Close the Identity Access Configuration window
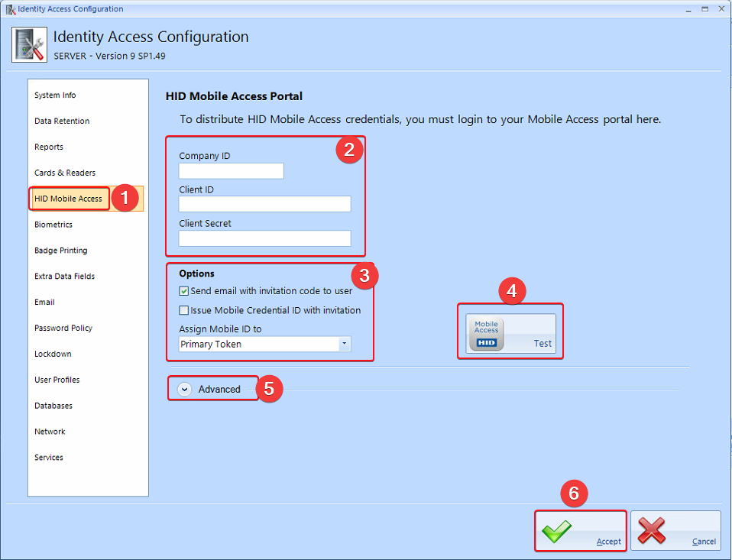This screenshot has height=560, width=732. tap(721, 9)
